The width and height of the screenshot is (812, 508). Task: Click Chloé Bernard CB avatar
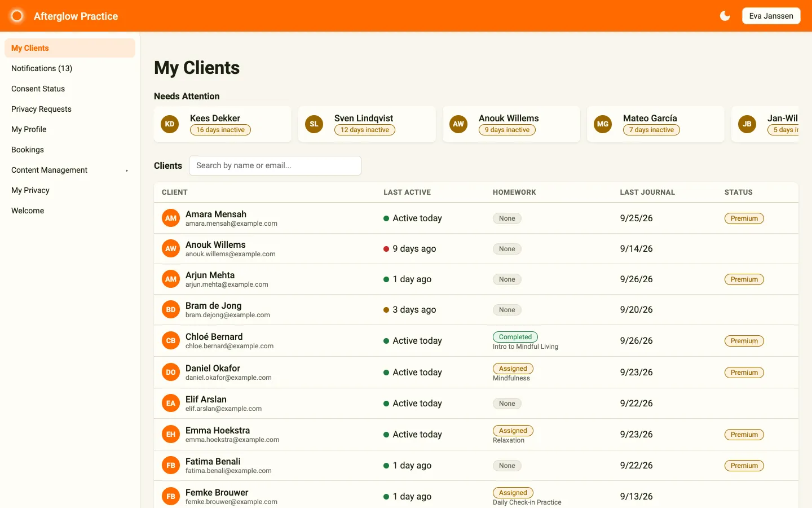pyautogui.click(x=171, y=340)
